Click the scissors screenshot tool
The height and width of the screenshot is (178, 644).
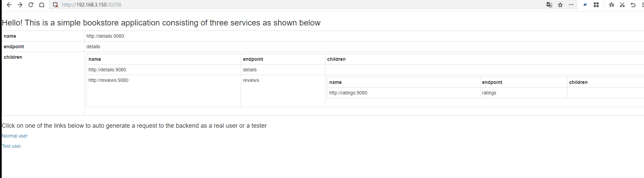click(x=622, y=5)
